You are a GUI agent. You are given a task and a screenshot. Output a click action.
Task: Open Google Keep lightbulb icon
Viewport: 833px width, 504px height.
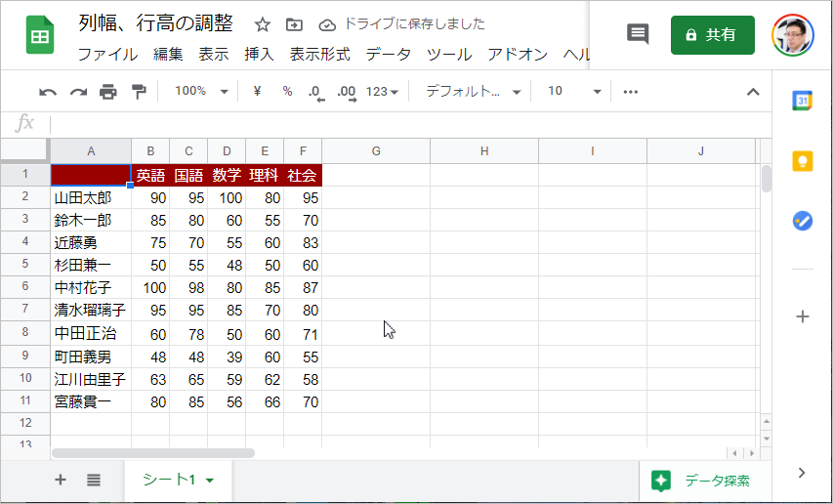802,161
